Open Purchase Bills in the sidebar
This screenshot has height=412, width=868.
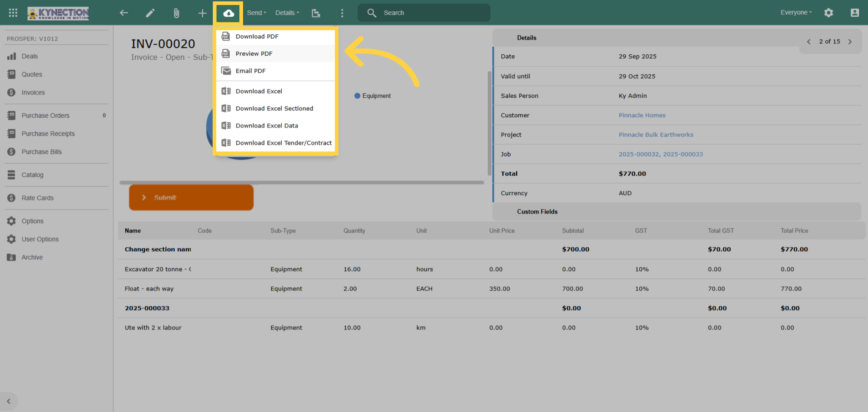[x=56, y=152]
